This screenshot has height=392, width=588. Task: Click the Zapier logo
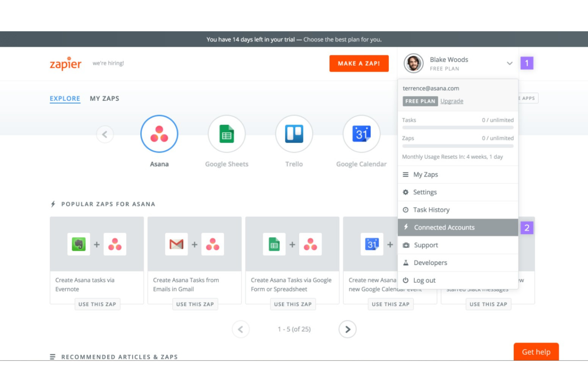[x=65, y=64]
